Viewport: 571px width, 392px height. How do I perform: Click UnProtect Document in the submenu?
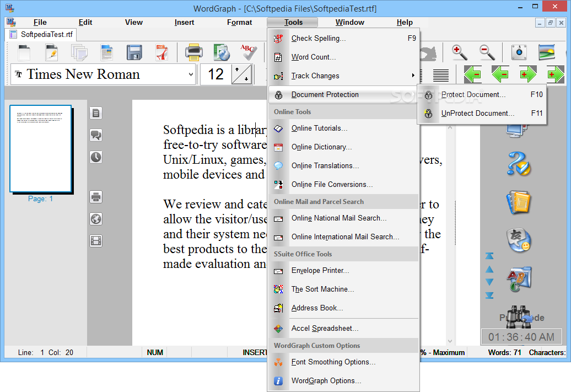[482, 114]
